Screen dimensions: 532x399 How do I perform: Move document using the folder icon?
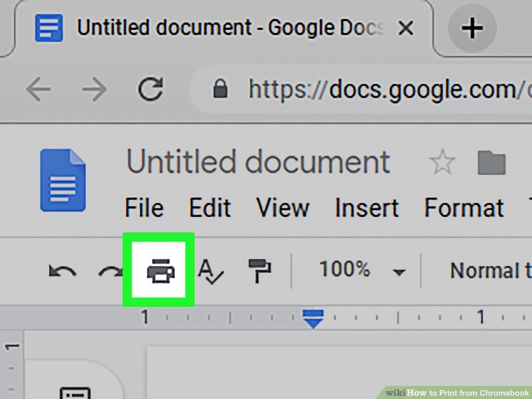pos(492,163)
